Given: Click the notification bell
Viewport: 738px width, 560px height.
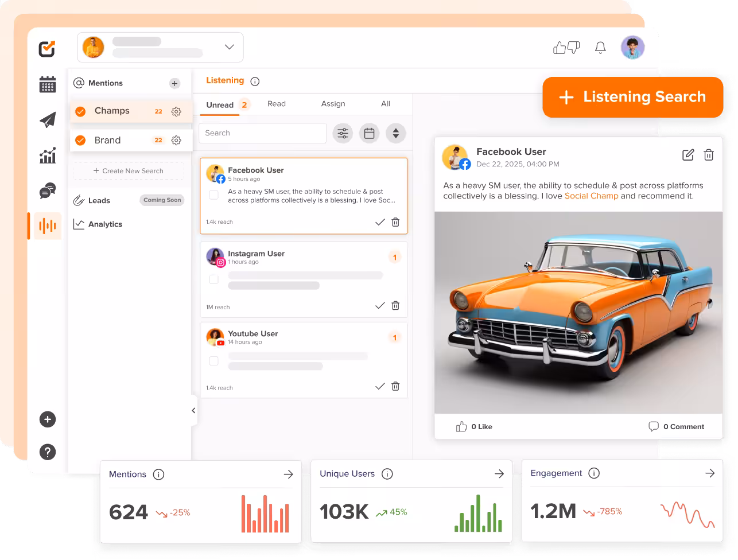Looking at the screenshot, I should coord(600,48).
